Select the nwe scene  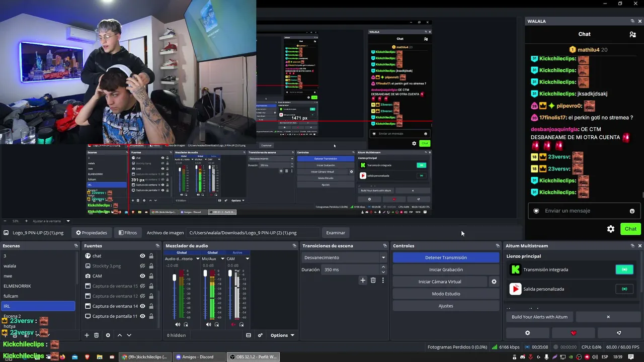[x=38, y=276]
